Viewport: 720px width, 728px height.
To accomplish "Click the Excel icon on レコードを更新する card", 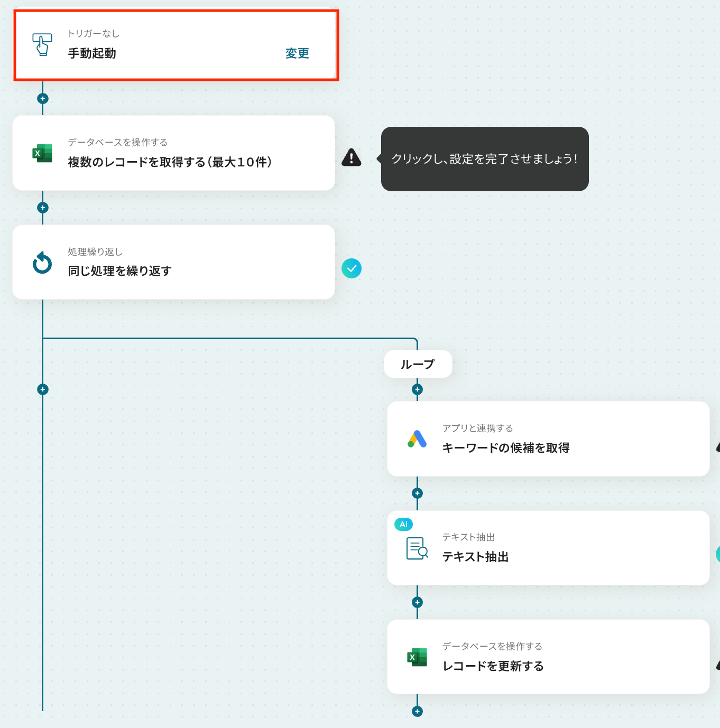I will 417,657.
